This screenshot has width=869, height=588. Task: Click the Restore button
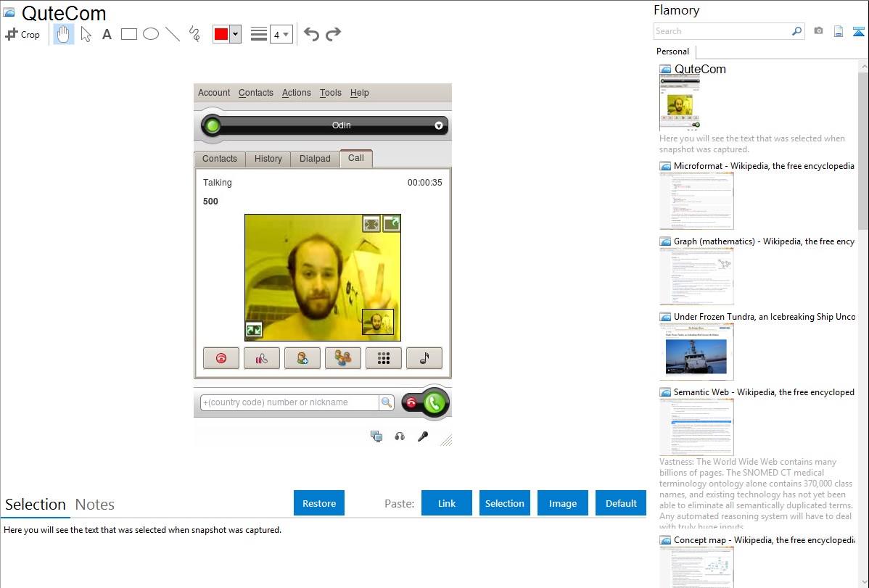pyautogui.click(x=319, y=503)
